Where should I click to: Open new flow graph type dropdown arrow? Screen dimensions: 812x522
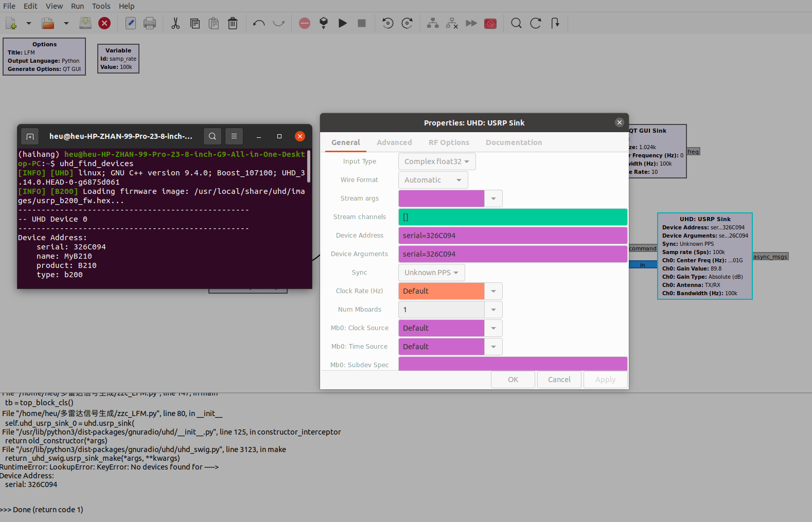point(29,23)
